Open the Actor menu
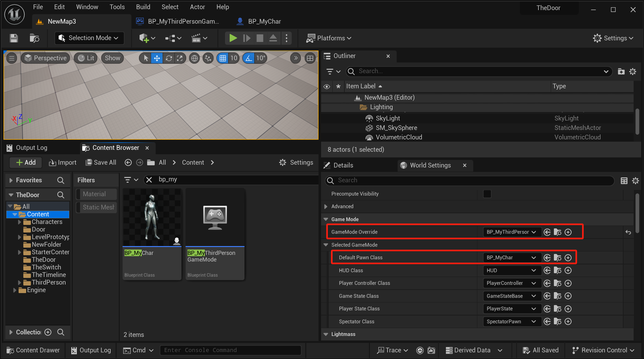The height and width of the screenshot is (359, 644). click(197, 7)
